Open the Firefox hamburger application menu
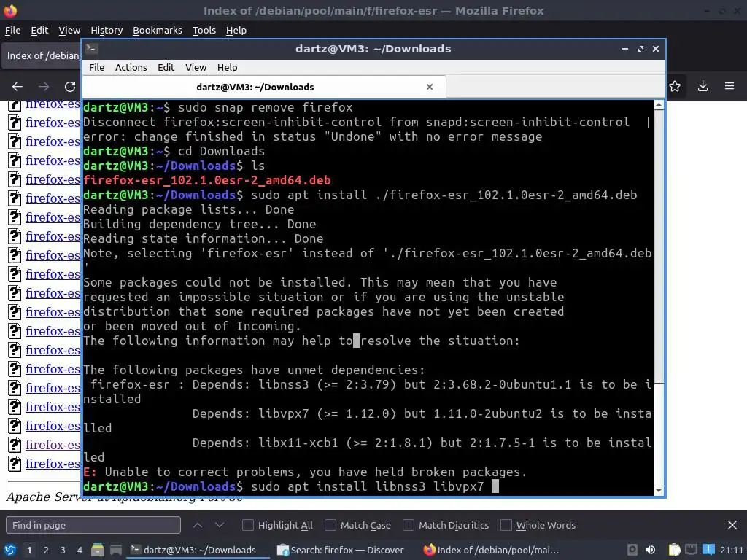The width and height of the screenshot is (747, 560). tap(729, 86)
